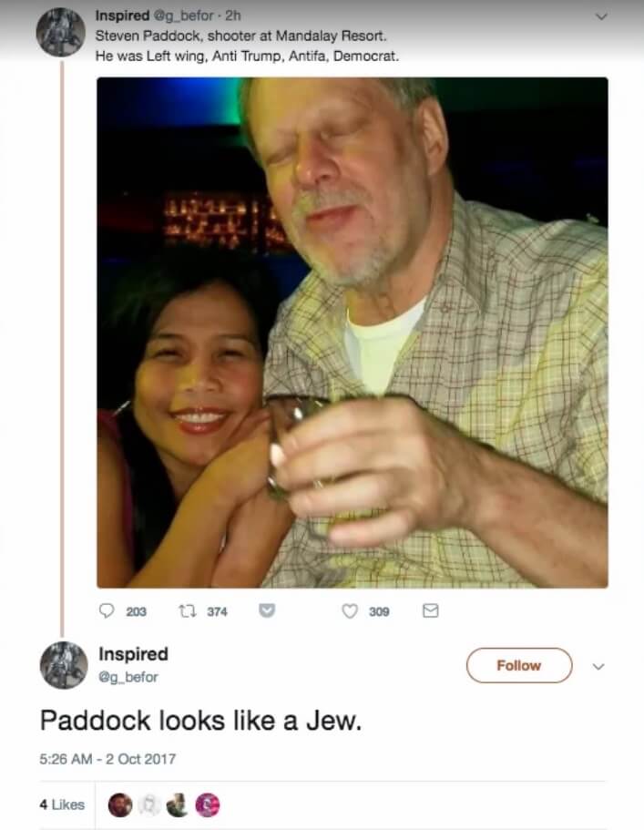
Task: Click the reply tweet's profile avatar
Action: coord(63,664)
